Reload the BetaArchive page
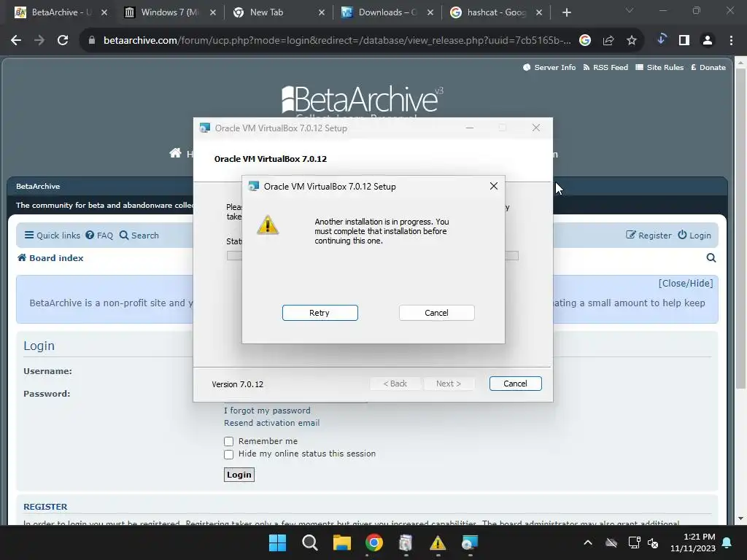The height and width of the screenshot is (560, 747). coord(63,41)
